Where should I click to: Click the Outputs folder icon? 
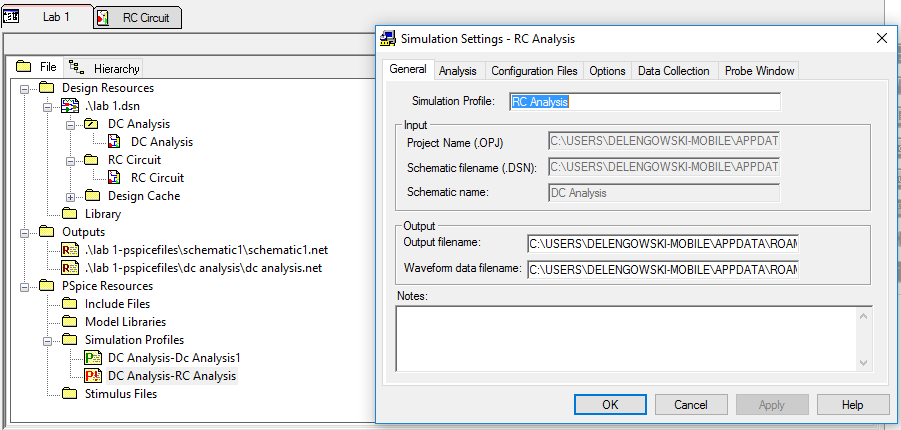pos(46,232)
